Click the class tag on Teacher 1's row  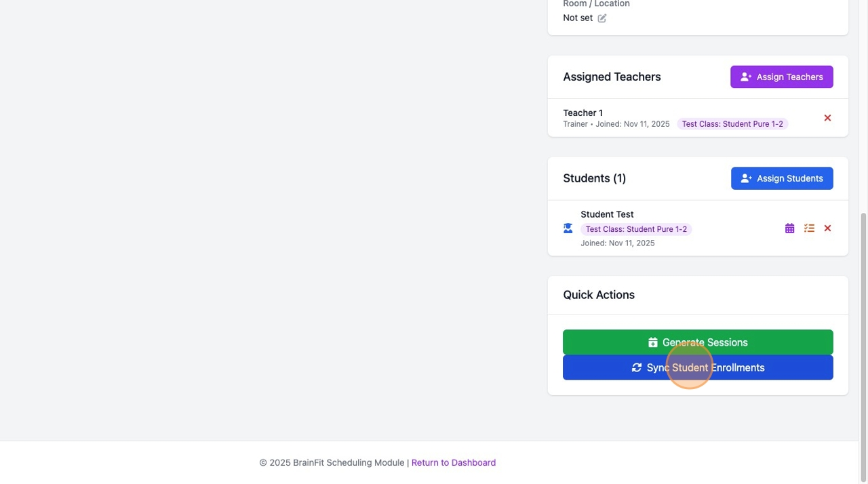(x=732, y=124)
